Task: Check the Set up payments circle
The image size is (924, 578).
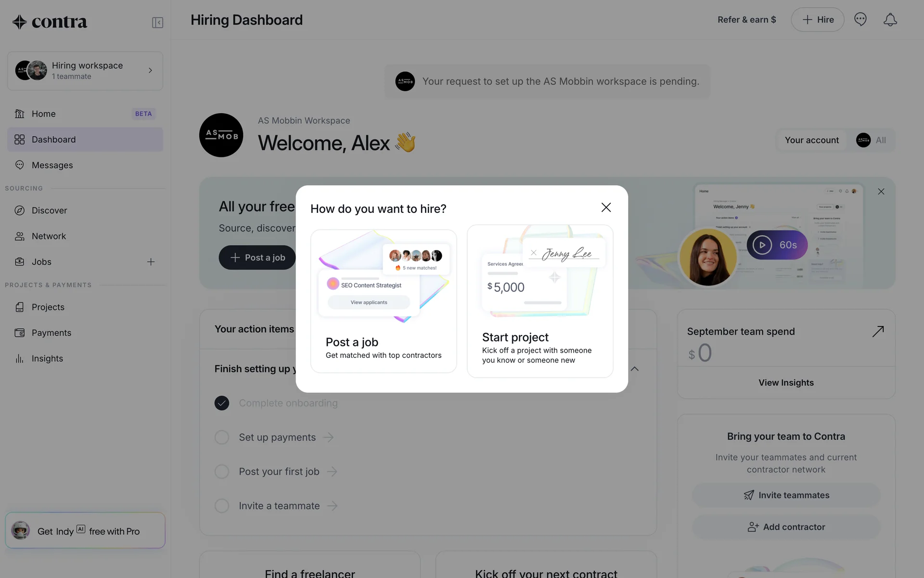Action: tap(222, 437)
